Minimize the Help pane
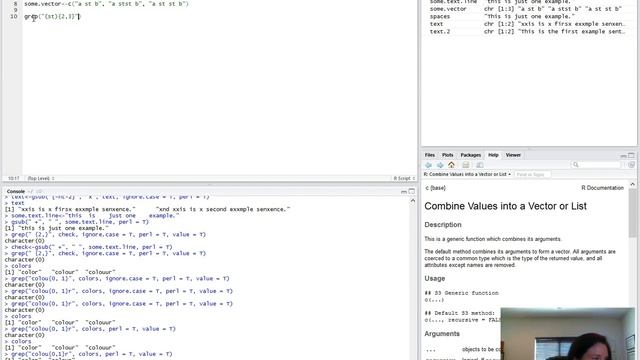The image size is (640, 360). [x=623, y=156]
